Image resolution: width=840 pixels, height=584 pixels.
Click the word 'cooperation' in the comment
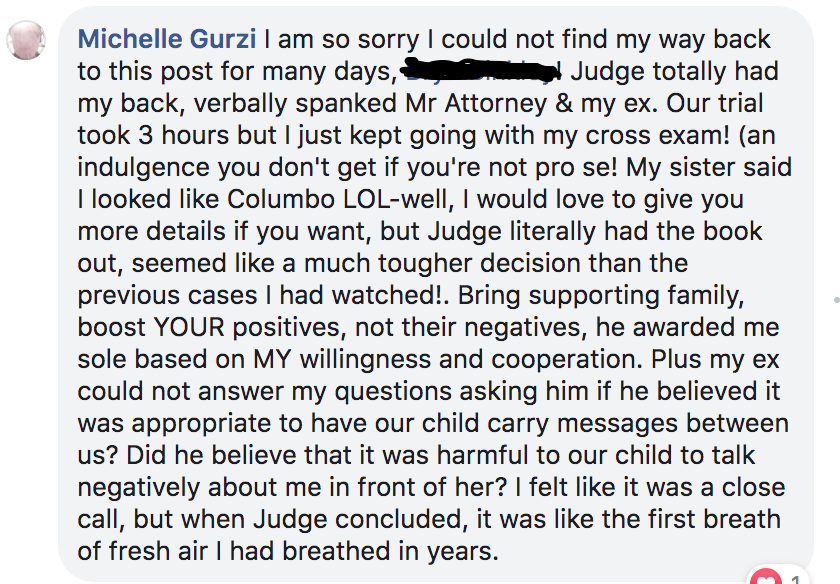tap(567, 360)
